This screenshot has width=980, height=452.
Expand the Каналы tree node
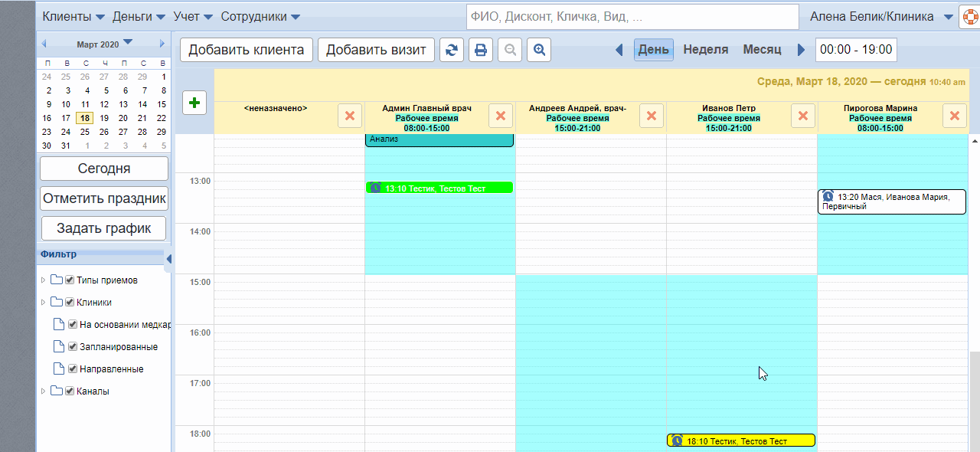click(x=43, y=391)
